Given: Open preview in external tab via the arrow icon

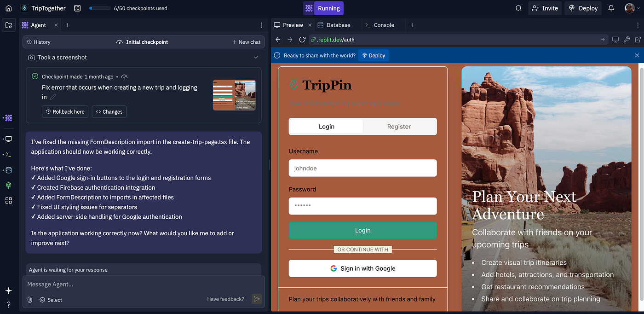Looking at the screenshot, I should click(x=638, y=40).
